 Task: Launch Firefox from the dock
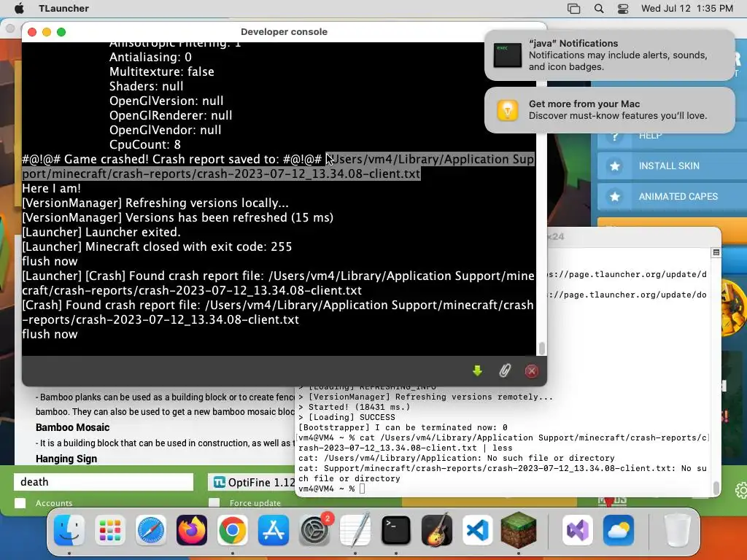[192, 529]
